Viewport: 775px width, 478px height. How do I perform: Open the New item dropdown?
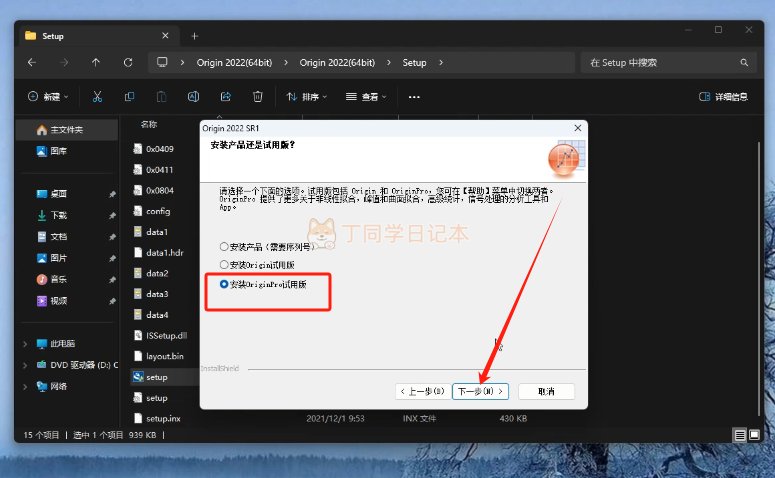coord(49,97)
